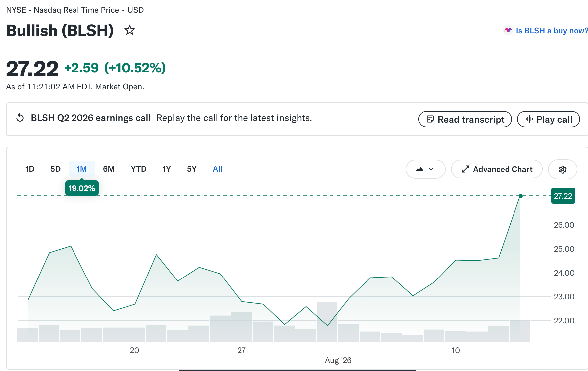The height and width of the screenshot is (371, 588).
Task: Switch chart to 5D range
Action: coord(55,169)
